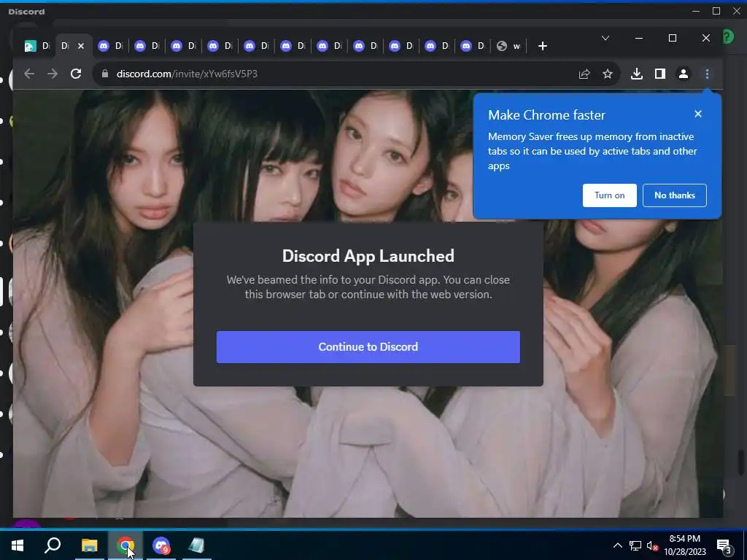Screen dimensions: 747x560
Task: Switch to the globe-icon tab labeled w
Action: [x=508, y=46]
